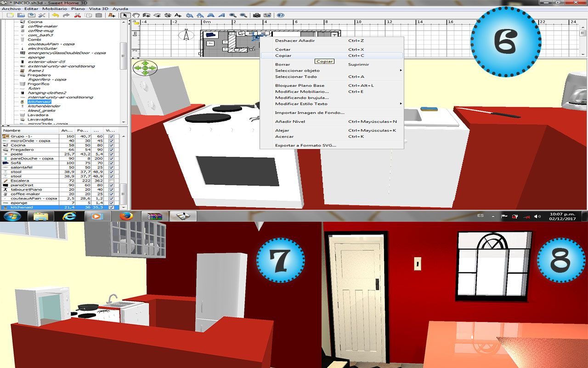This screenshot has height=368, width=588.
Task: Open the Vista 3D menu
Action: pos(98,9)
